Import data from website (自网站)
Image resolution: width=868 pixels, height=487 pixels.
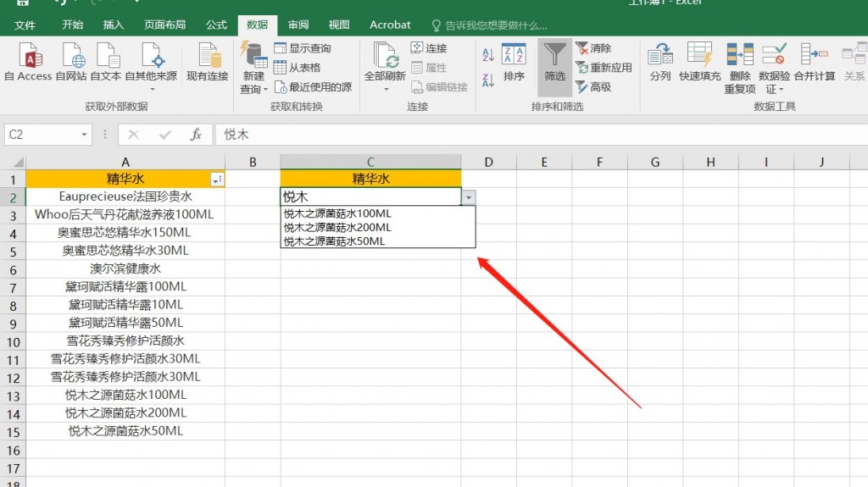click(71, 62)
